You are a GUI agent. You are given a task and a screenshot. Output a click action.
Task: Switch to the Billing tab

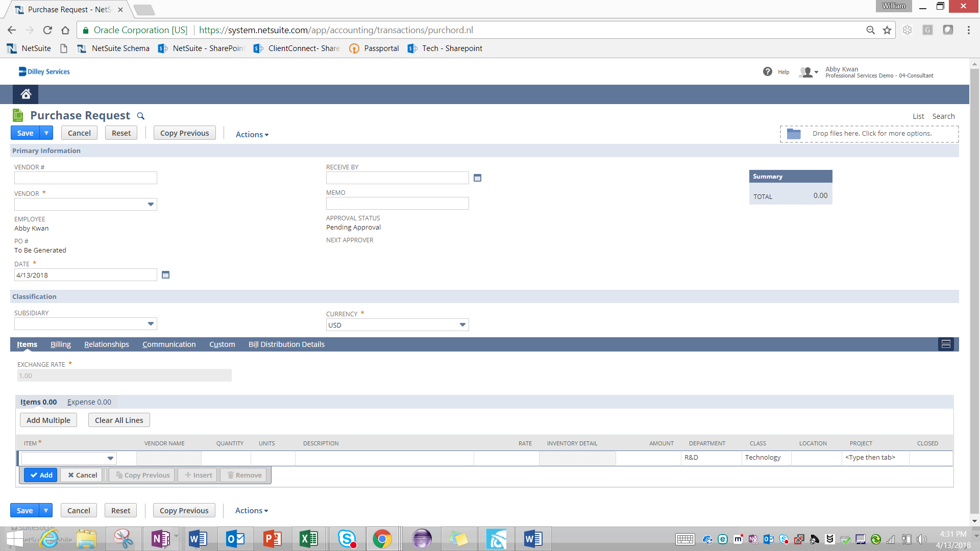pos(60,344)
